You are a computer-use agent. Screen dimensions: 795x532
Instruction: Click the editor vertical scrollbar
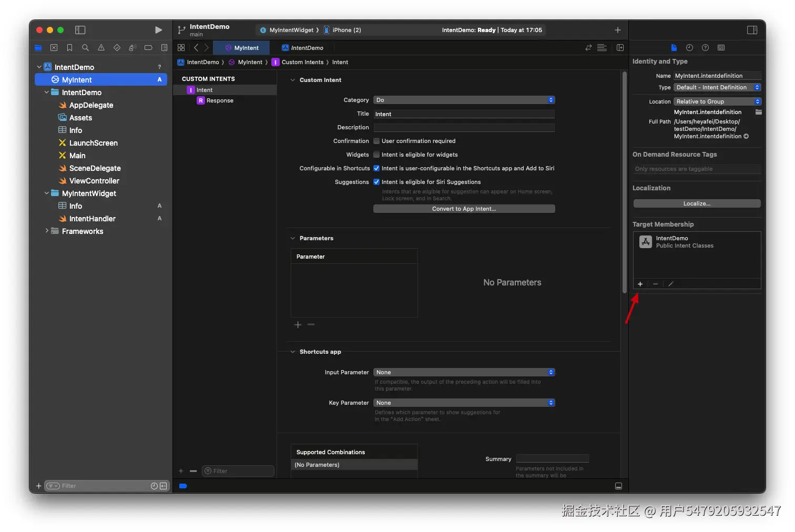tap(625, 182)
